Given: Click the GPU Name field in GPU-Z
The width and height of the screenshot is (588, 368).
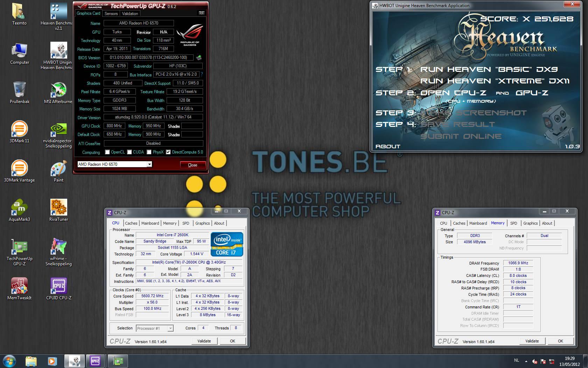Looking at the screenshot, I should click(139, 23).
